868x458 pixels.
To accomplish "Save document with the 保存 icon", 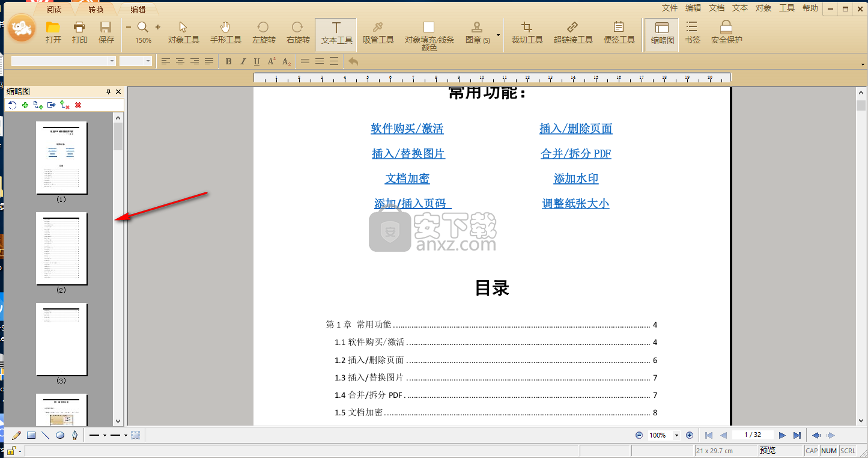I will click(106, 32).
